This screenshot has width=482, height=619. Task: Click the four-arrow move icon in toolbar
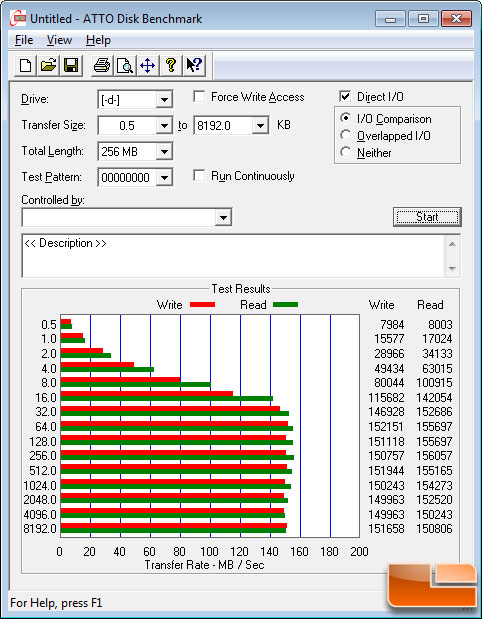coord(148,66)
